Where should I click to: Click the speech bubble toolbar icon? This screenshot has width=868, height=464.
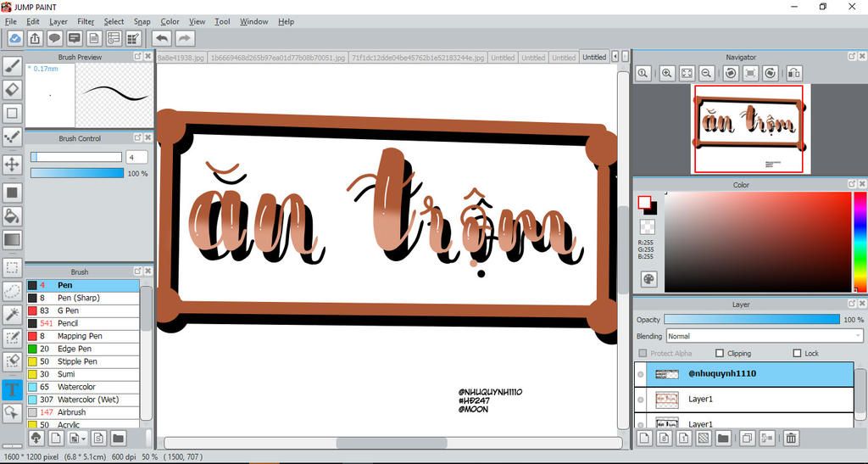coord(54,38)
